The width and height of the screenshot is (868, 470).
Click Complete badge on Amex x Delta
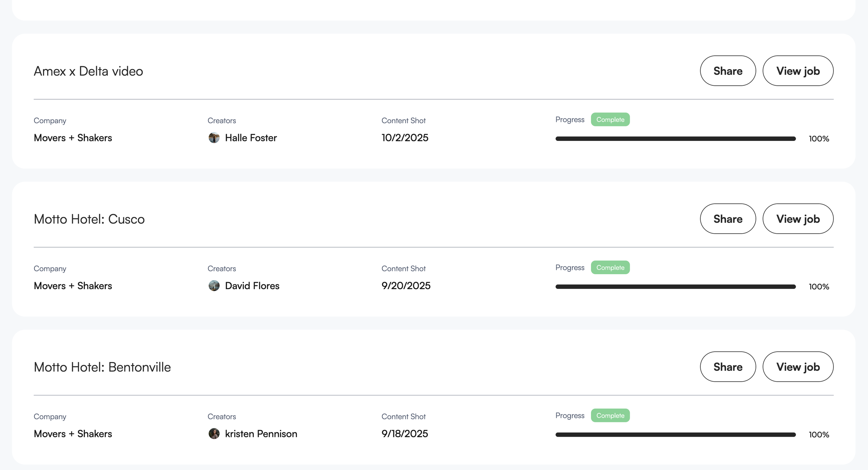tap(610, 119)
